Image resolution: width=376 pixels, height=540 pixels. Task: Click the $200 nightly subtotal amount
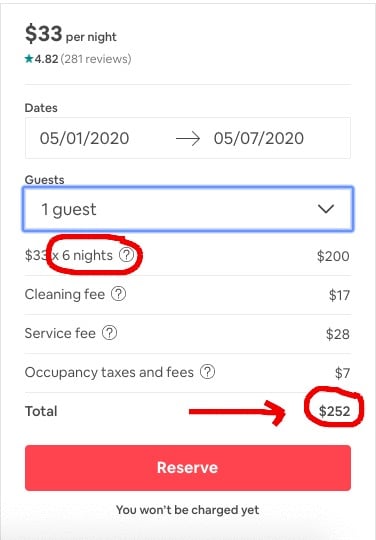333,256
